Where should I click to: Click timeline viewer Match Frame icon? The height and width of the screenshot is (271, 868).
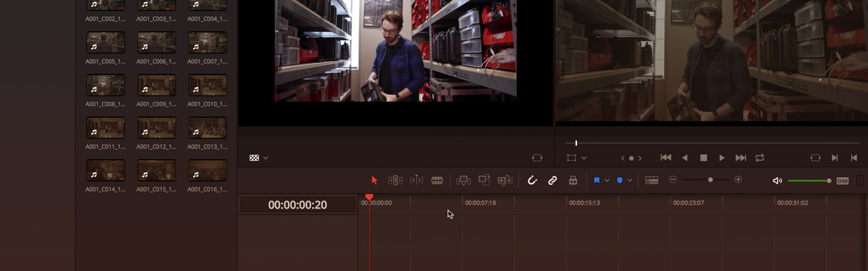click(815, 158)
